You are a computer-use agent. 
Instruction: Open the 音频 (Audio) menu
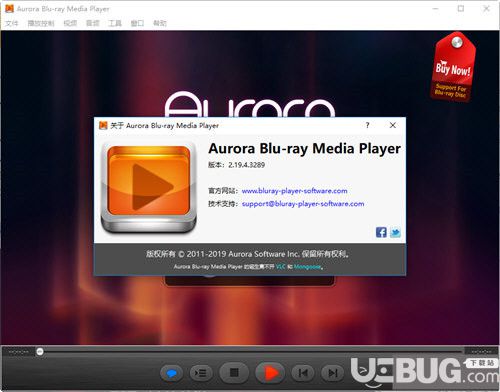[x=93, y=23]
